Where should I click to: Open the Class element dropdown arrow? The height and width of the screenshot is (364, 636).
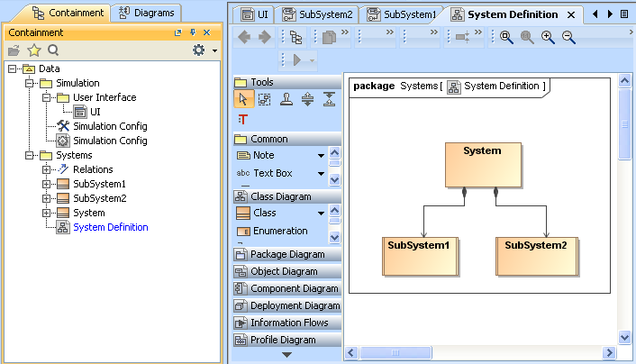coord(321,214)
